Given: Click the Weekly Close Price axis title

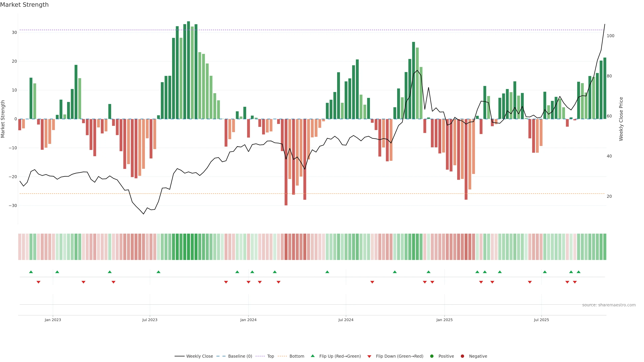Looking at the screenshot, I should click(x=621, y=119).
